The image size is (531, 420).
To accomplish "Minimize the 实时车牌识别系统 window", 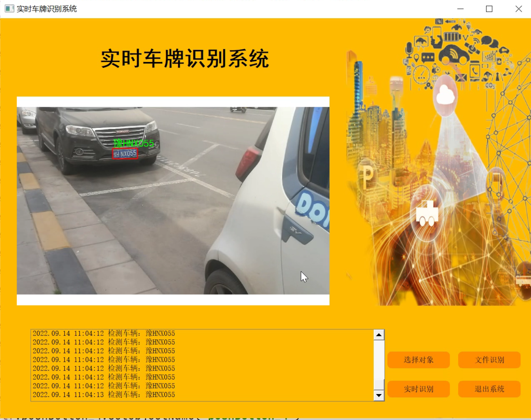I will [460, 8].
